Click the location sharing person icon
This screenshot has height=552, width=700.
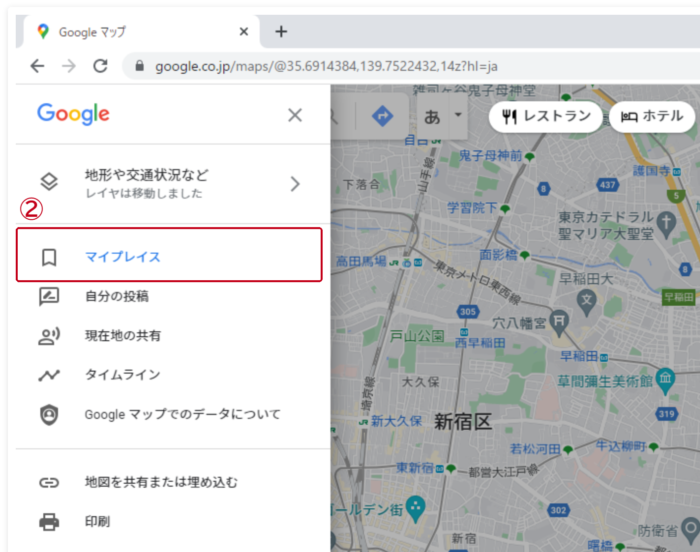click(49, 336)
